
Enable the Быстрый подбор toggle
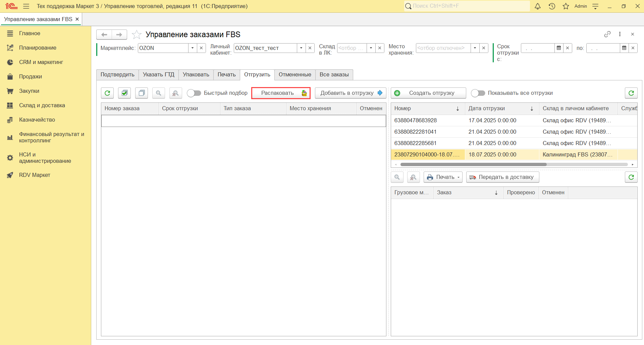[194, 93]
